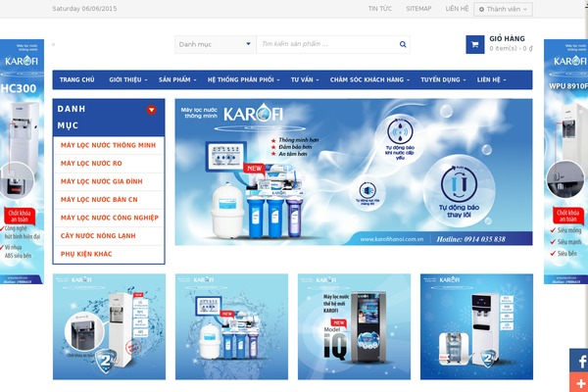Image resolution: width=588 pixels, height=392 pixels.
Task: Expand the Tư vấn menu
Action: click(305, 79)
